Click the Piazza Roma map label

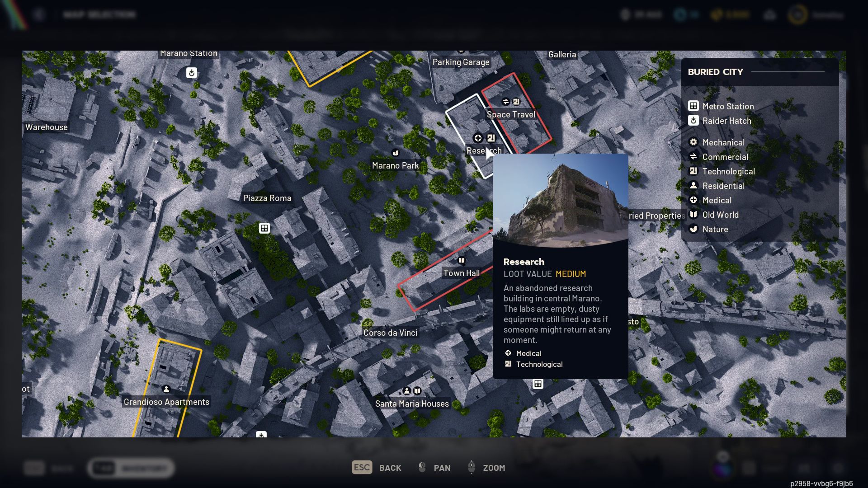pos(267,198)
